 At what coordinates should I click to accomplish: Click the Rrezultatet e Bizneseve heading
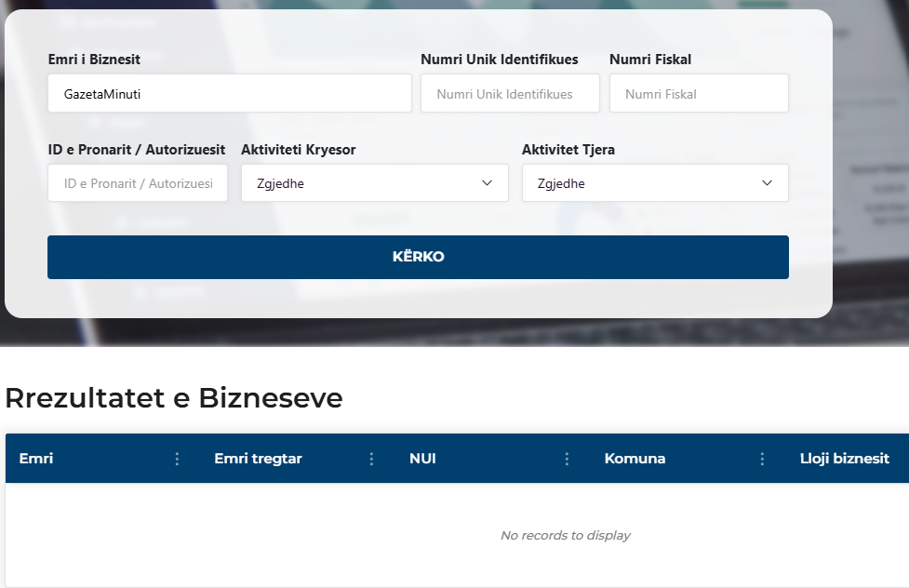click(174, 398)
